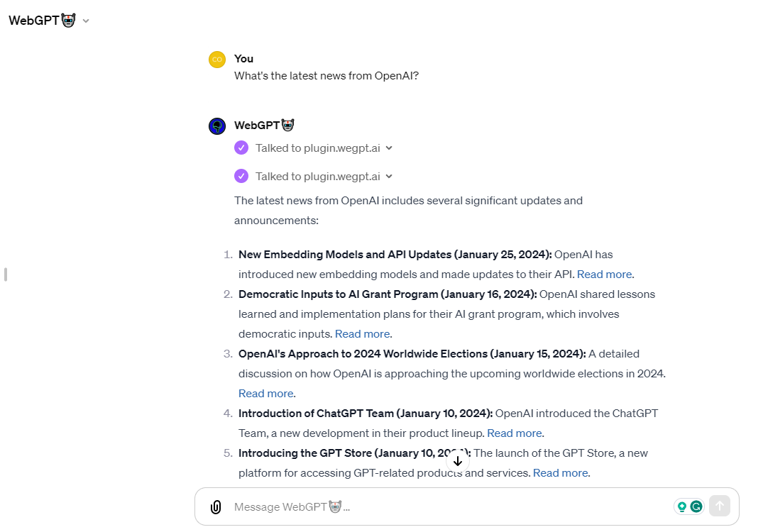Viewport: 763px width, 532px height.
Task: Click the yellow "You" avatar icon
Action: point(217,59)
